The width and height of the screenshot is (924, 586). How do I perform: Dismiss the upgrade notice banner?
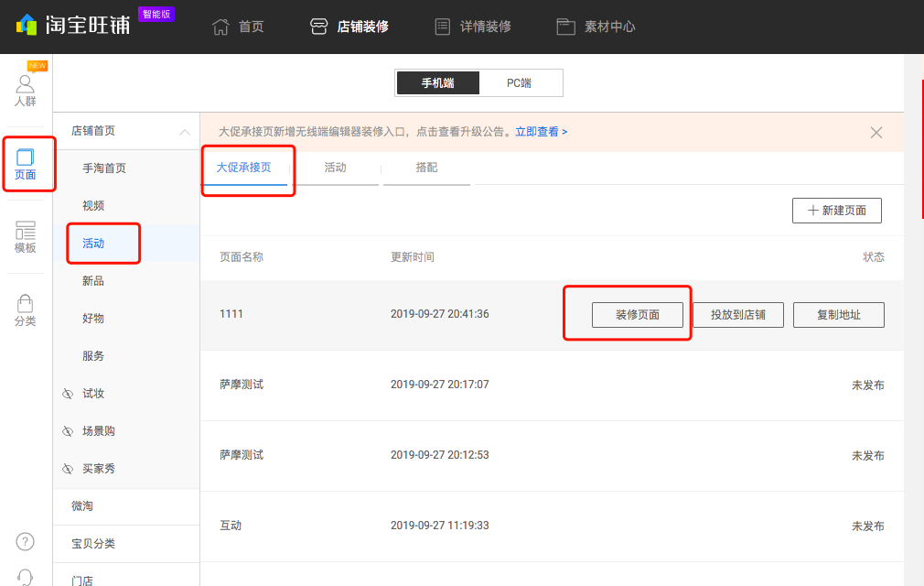pos(876,131)
